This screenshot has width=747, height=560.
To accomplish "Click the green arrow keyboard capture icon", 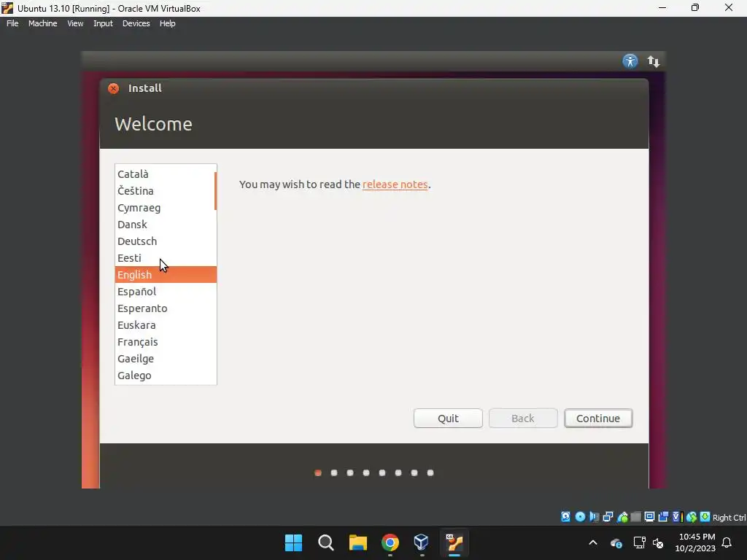I will tap(705, 517).
